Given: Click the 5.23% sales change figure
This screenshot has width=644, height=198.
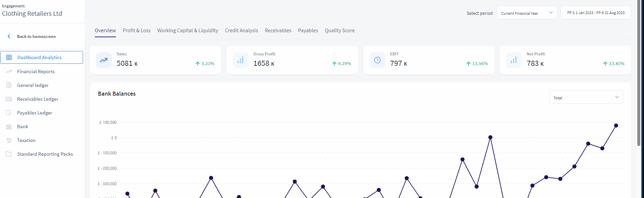Looking at the screenshot, I should pos(208,63).
